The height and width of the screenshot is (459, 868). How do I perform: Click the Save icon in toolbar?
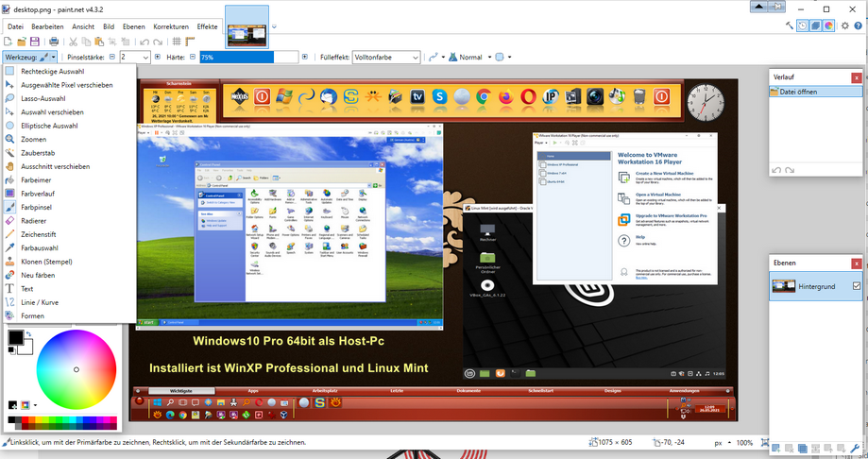pos(35,42)
